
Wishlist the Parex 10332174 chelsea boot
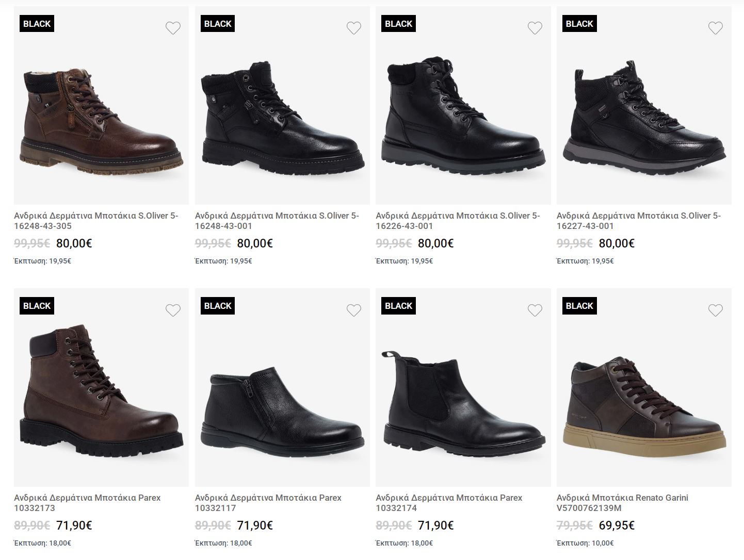[x=535, y=310]
